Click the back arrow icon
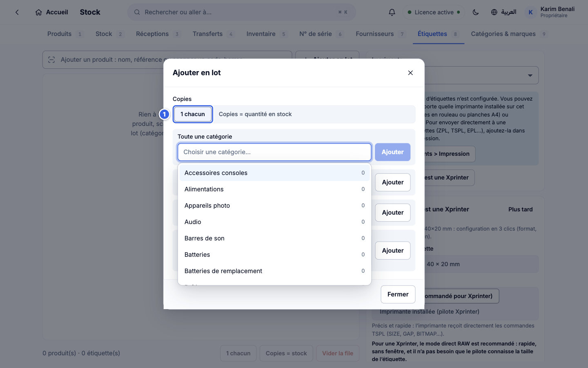This screenshot has height=368, width=588. point(17,12)
